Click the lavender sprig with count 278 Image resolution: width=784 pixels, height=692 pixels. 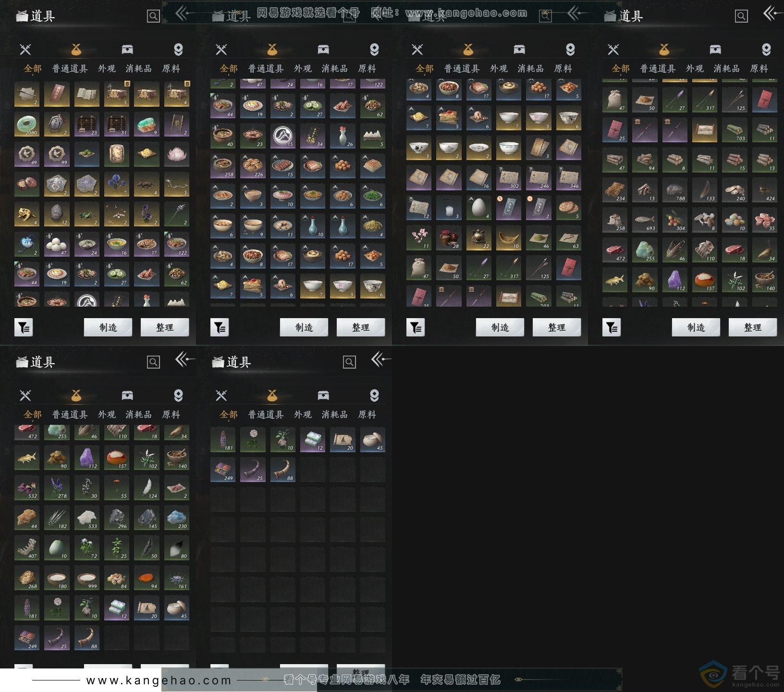[57, 488]
